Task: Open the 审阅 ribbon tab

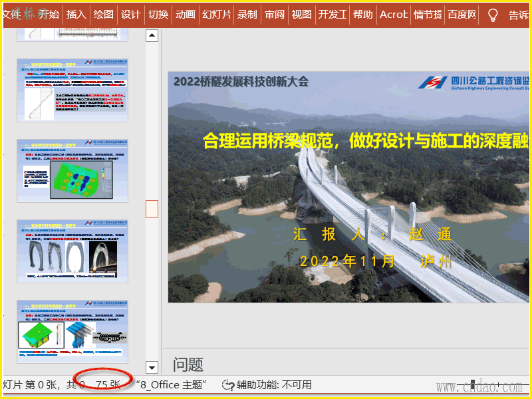Action: (x=275, y=15)
